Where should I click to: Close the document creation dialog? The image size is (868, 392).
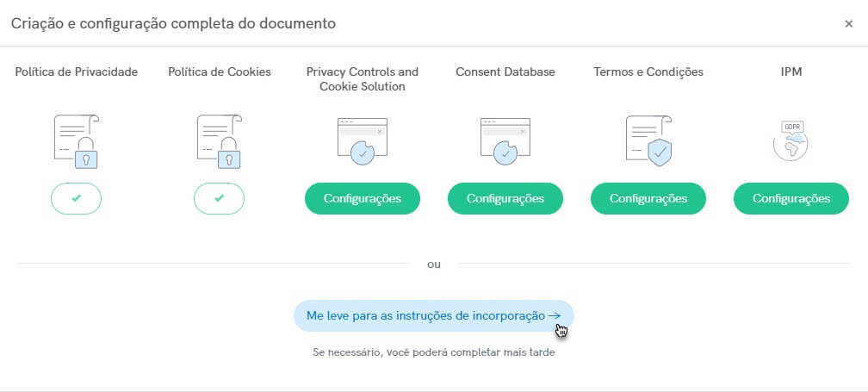(849, 24)
